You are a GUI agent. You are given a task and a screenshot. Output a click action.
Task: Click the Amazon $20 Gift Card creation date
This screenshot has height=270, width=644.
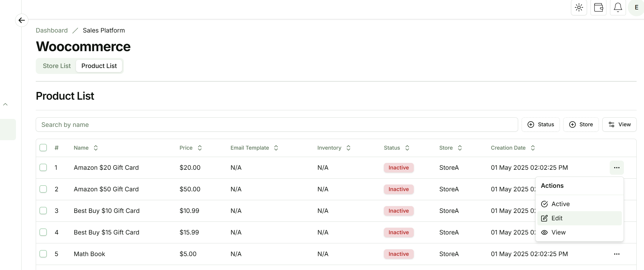point(529,168)
